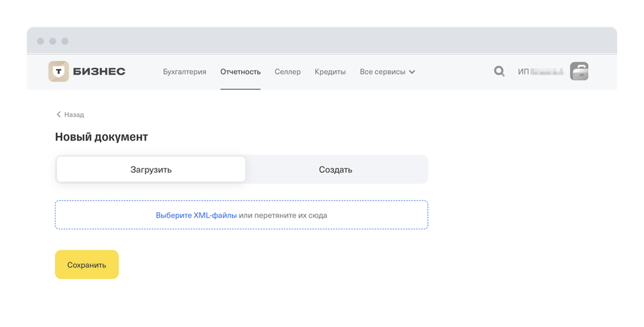The image size is (644, 327).
Task: Click the first gray window dot
Action: click(x=40, y=41)
